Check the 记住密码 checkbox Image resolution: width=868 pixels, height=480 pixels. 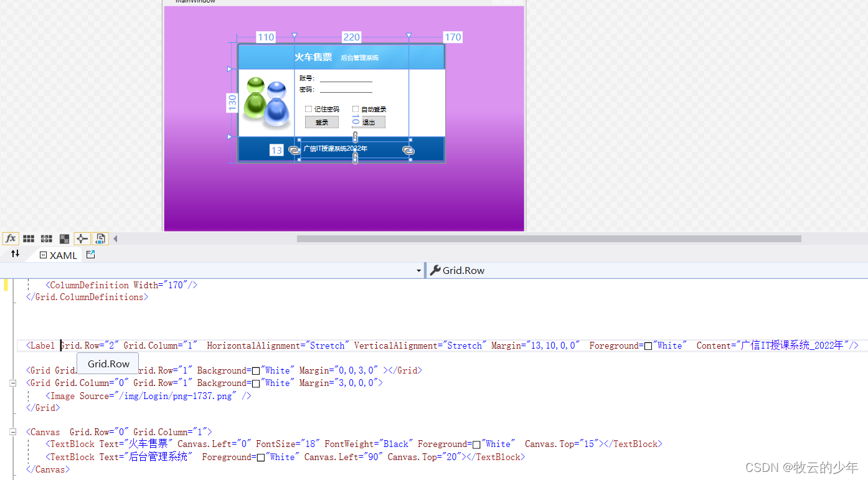point(308,110)
